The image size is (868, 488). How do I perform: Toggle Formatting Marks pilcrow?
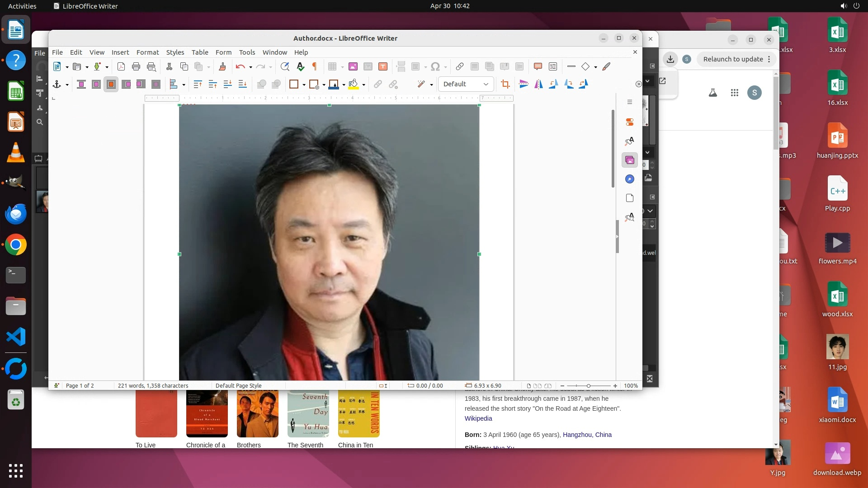[315, 67]
